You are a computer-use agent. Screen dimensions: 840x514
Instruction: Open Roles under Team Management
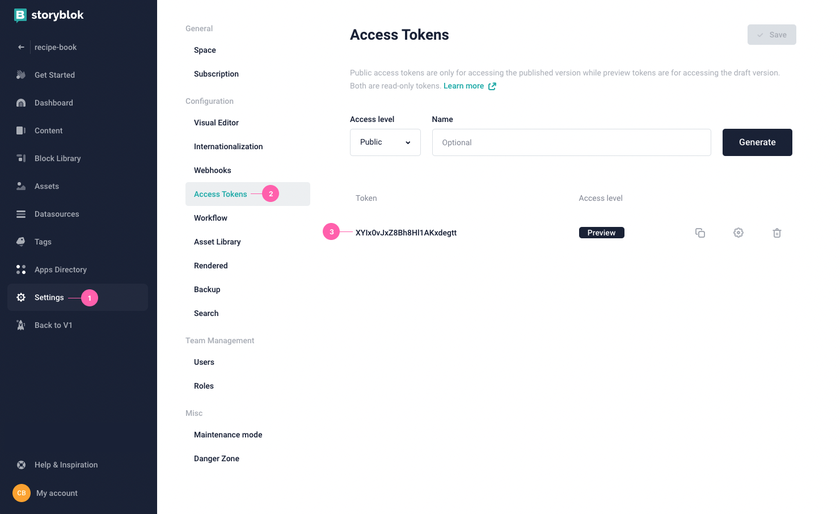point(204,386)
